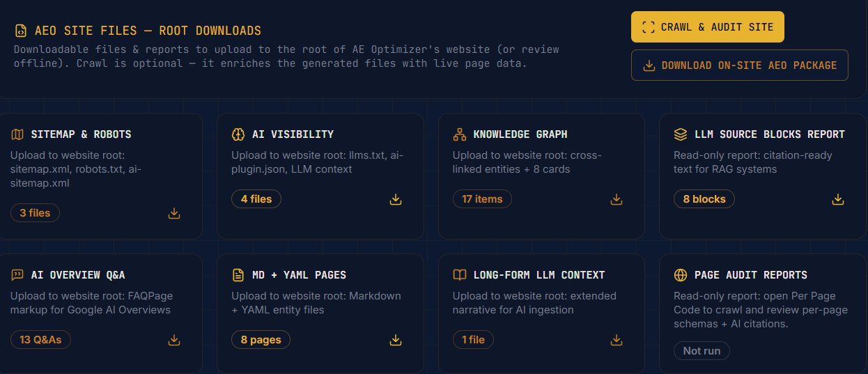Click the AEO Site Files — Root Downloads heading
The image size is (868, 374).
point(148,31)
